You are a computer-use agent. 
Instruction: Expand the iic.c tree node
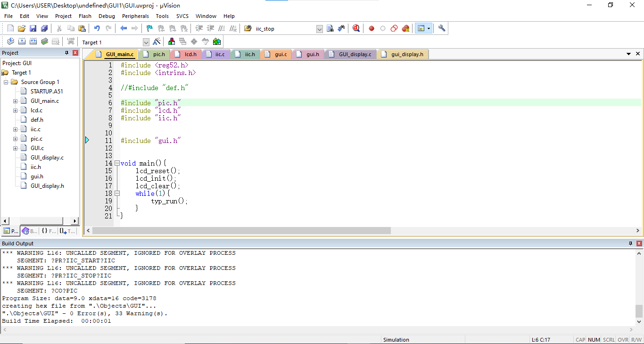(15, 129)
